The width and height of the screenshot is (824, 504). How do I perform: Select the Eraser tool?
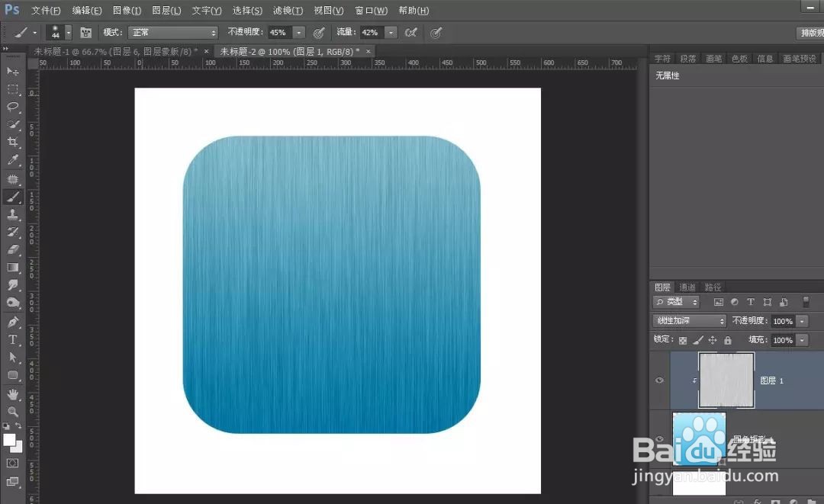(13, 250)
